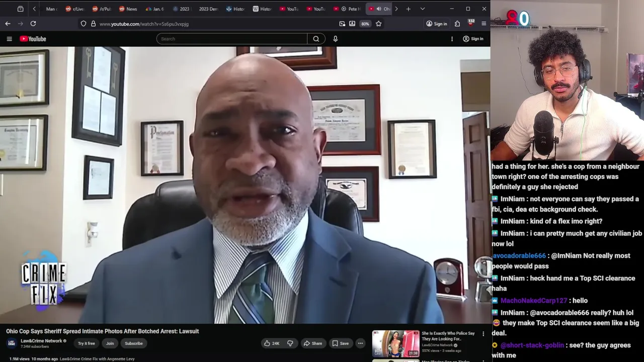Click the video title about Ohio cop
The height and width of the screenshot is (362, 644).
(103, 331)
